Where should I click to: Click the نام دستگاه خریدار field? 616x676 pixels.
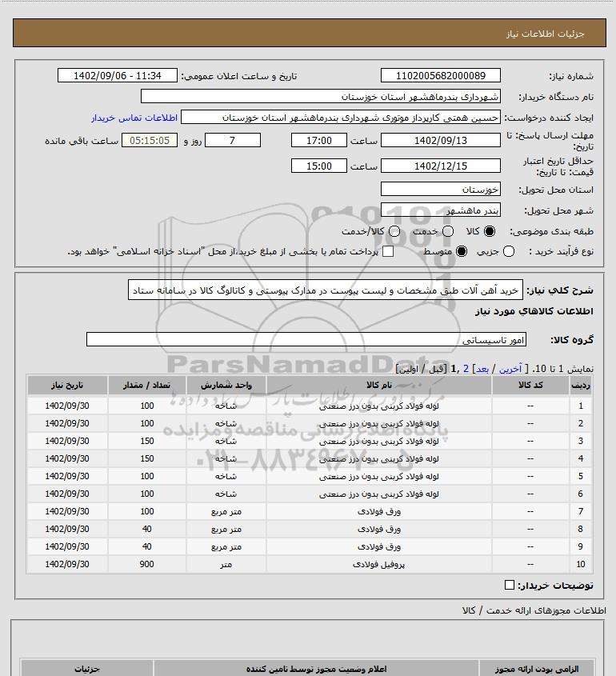(320, 96)
